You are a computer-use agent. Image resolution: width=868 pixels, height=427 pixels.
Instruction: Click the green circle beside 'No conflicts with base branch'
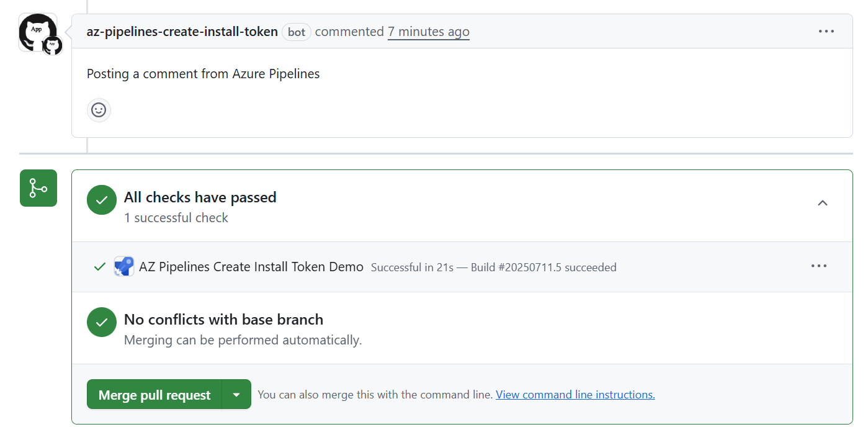point(101,322)
